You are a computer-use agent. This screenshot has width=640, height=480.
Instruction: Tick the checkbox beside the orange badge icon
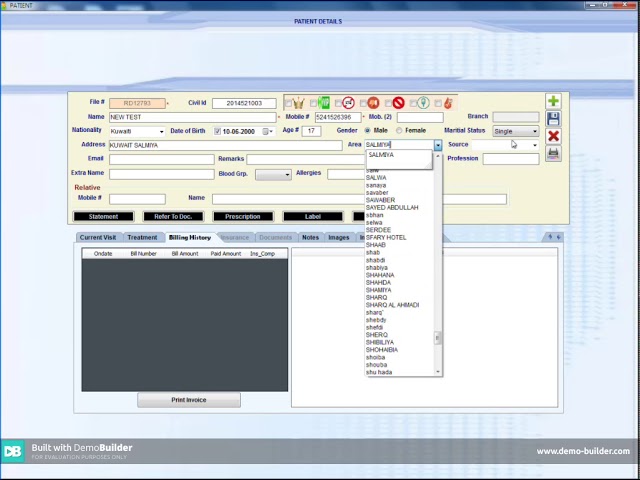363,103
